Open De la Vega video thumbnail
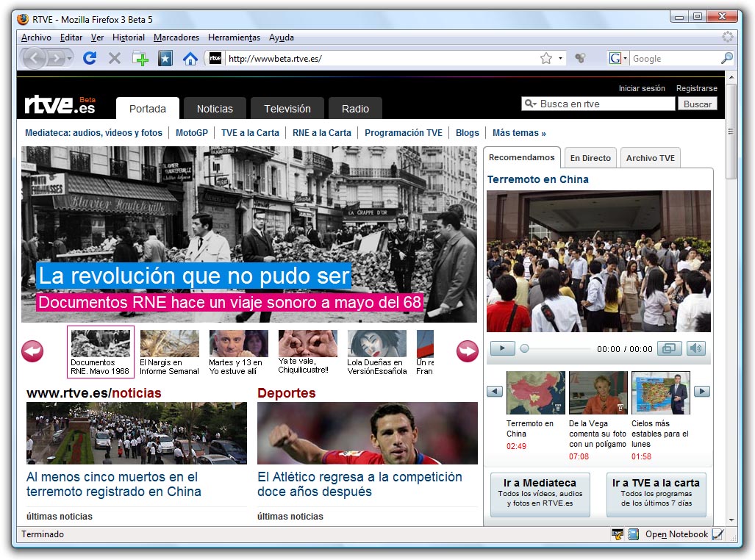Screen dimensions: 755x560 pos(598,392)
